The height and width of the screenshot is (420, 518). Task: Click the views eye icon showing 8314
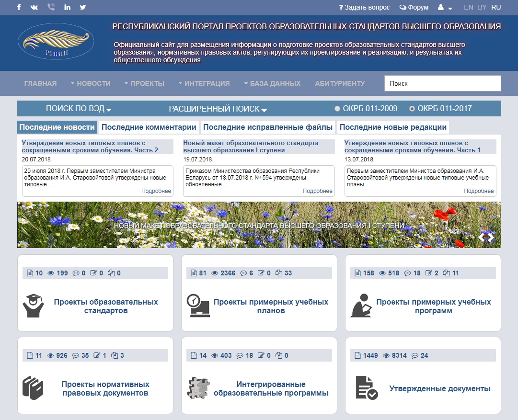pos(386,356)
